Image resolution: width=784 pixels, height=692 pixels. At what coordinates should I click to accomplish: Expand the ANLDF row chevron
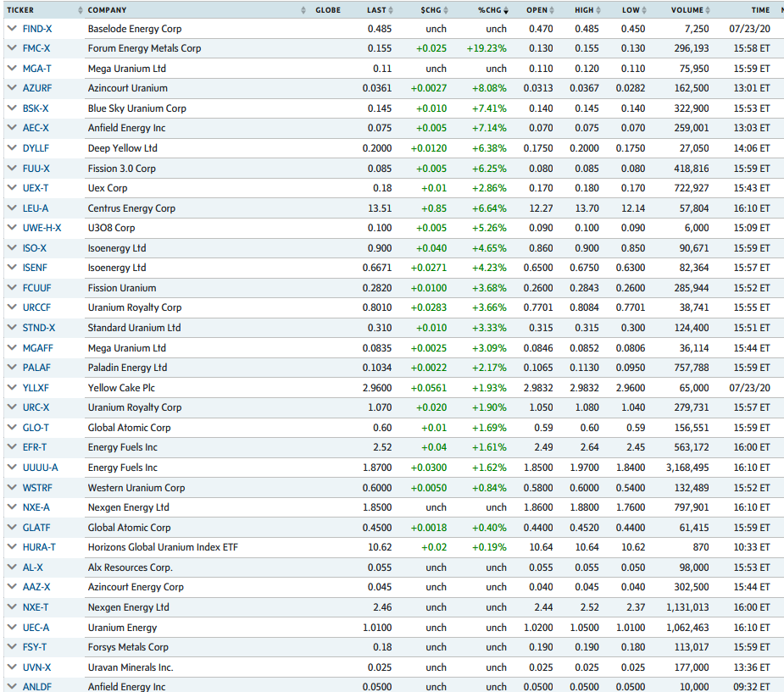pos(12,687)
